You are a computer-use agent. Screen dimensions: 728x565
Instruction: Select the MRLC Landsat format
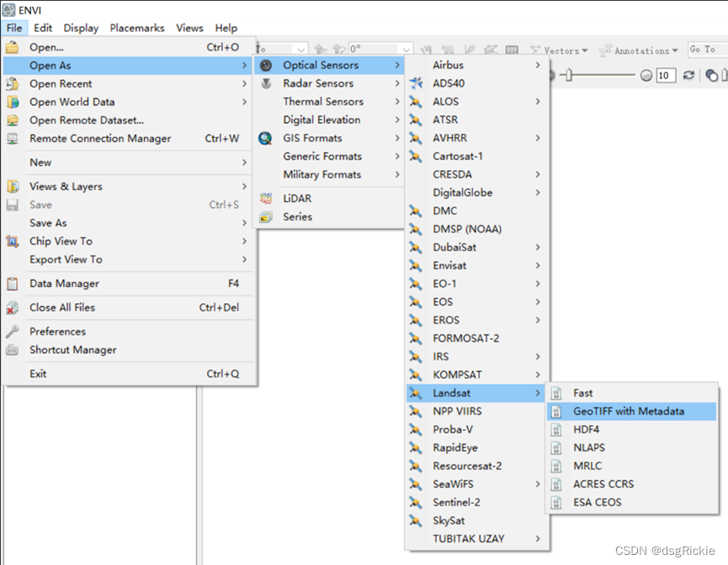631,466
